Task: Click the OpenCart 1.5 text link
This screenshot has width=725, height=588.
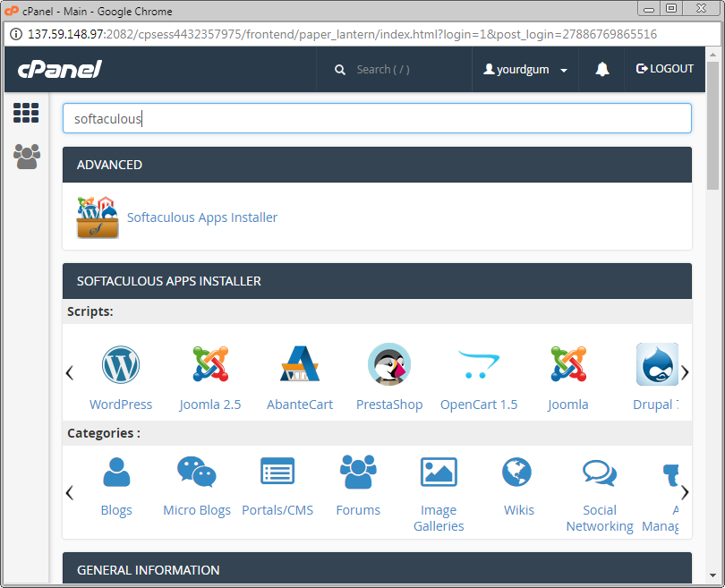Action: (x=479, y=405)
